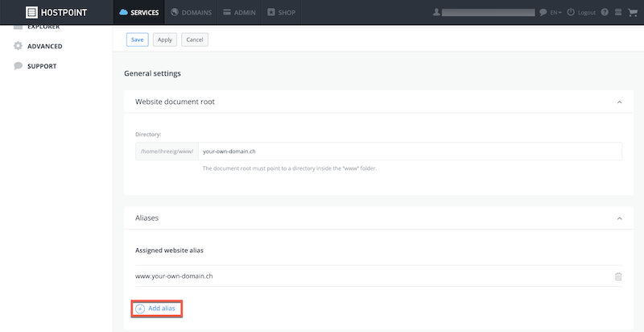Screen dimensions: 644x332
Task: Open the Domains tab
Action: [x=191, y=12]
